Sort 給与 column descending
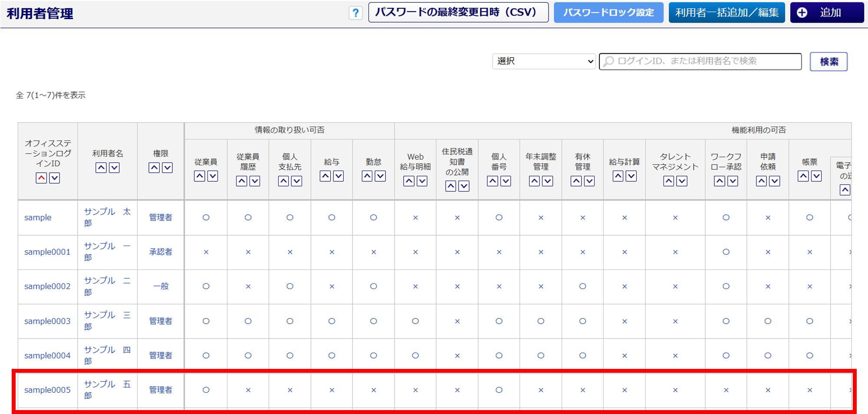The height and width of the screenshot is (414, 868). (338, 176)
